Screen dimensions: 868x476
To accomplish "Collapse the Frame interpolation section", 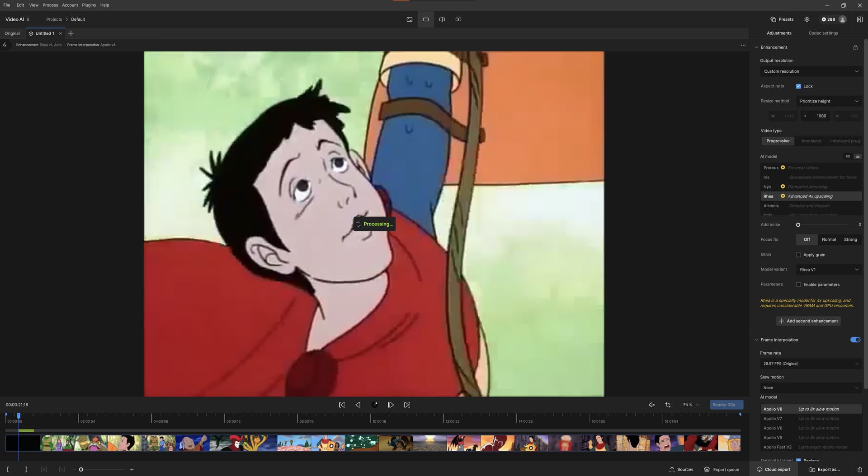I will point(756,340).
